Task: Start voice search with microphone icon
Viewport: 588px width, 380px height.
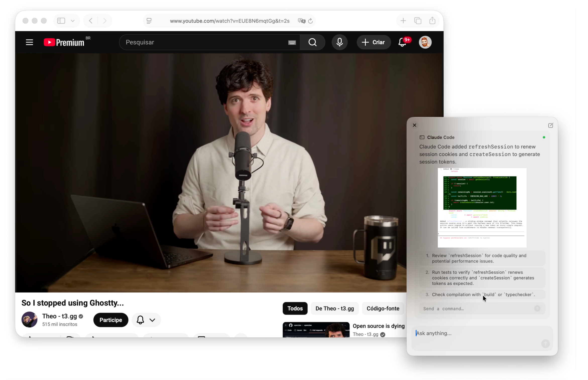Action: (339, 42)
